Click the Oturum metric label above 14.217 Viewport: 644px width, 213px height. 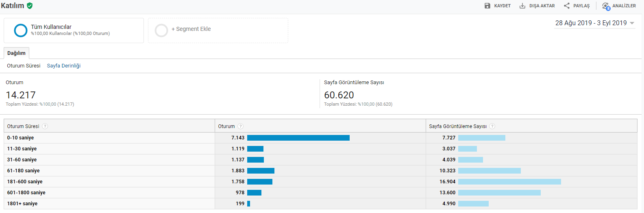click(15, 83)
